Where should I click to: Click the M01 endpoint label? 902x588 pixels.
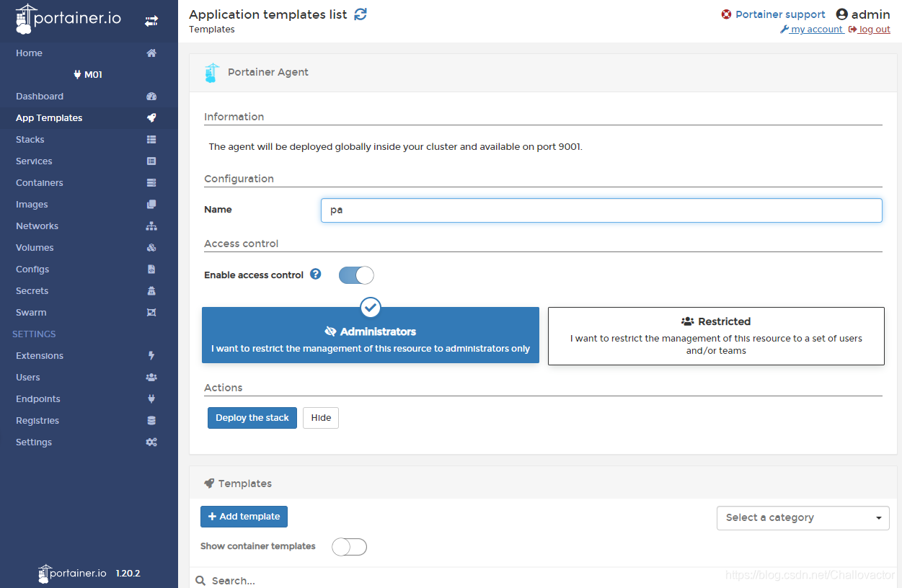[x=89, y=74]
